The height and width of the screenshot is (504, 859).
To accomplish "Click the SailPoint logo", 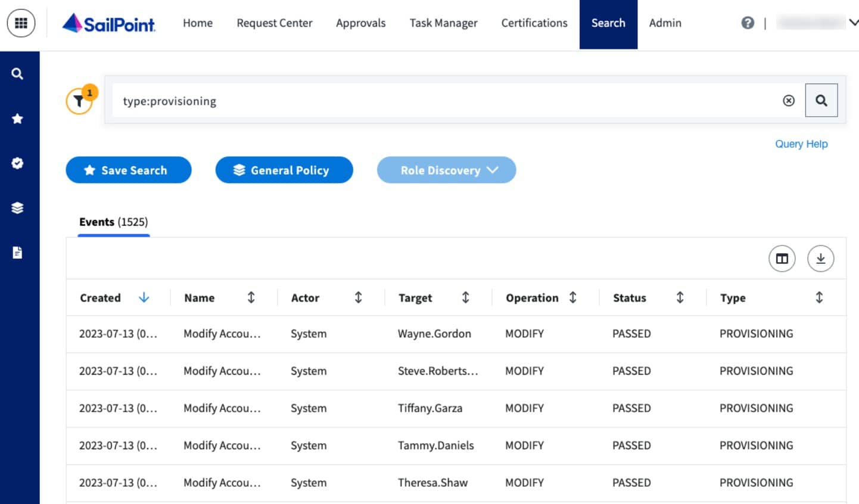I will 108,23.
